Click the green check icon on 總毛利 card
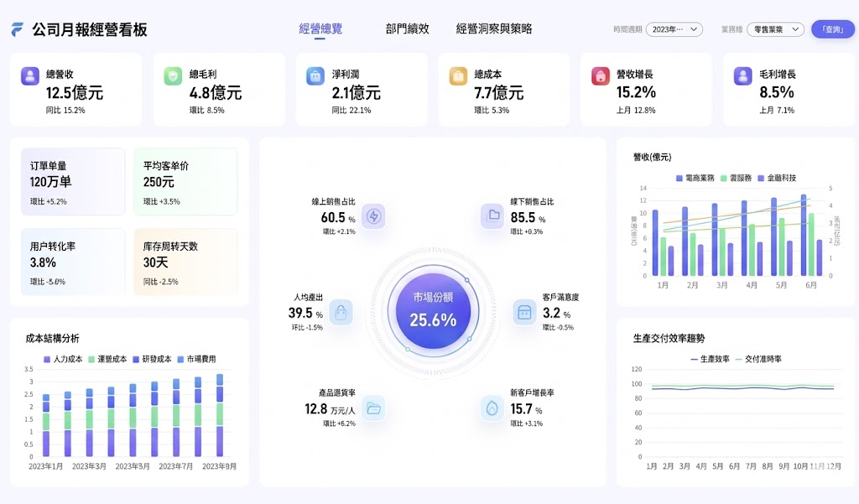The width and height of the screenshot is (859, 504). pos(171,75)
